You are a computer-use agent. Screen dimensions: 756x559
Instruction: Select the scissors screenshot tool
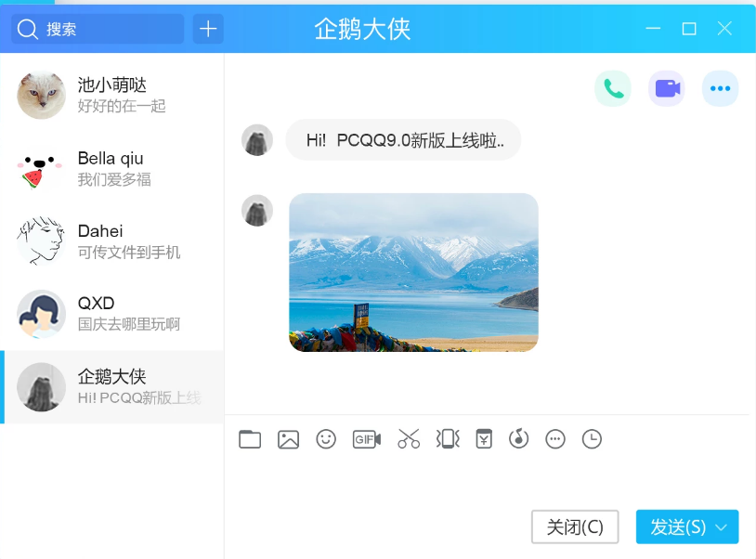click(409, 439)
